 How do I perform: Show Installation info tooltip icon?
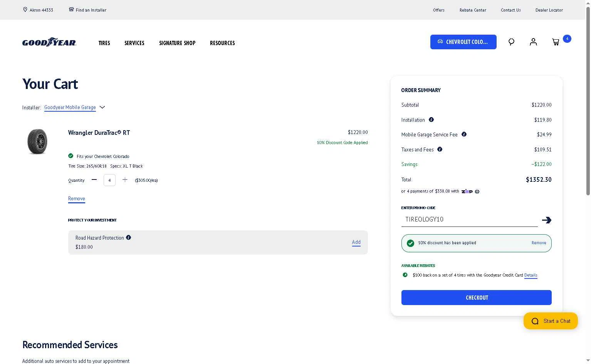[431, 120]
